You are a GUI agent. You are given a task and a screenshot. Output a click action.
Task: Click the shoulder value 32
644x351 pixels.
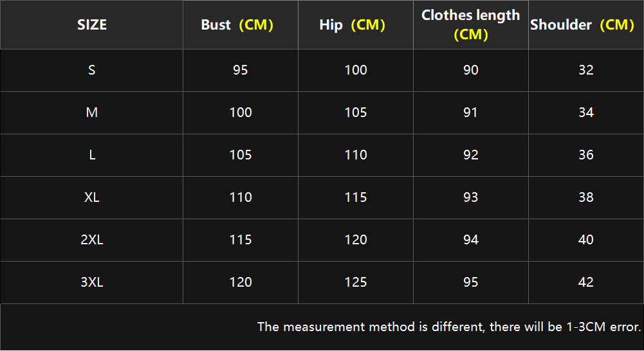tap(586, 70)
